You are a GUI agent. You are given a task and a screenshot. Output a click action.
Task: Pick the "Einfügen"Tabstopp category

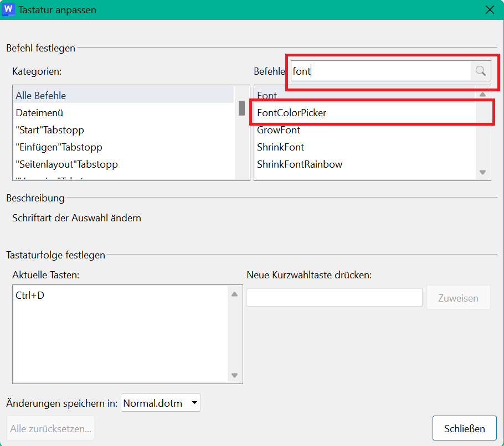(59, 147)
